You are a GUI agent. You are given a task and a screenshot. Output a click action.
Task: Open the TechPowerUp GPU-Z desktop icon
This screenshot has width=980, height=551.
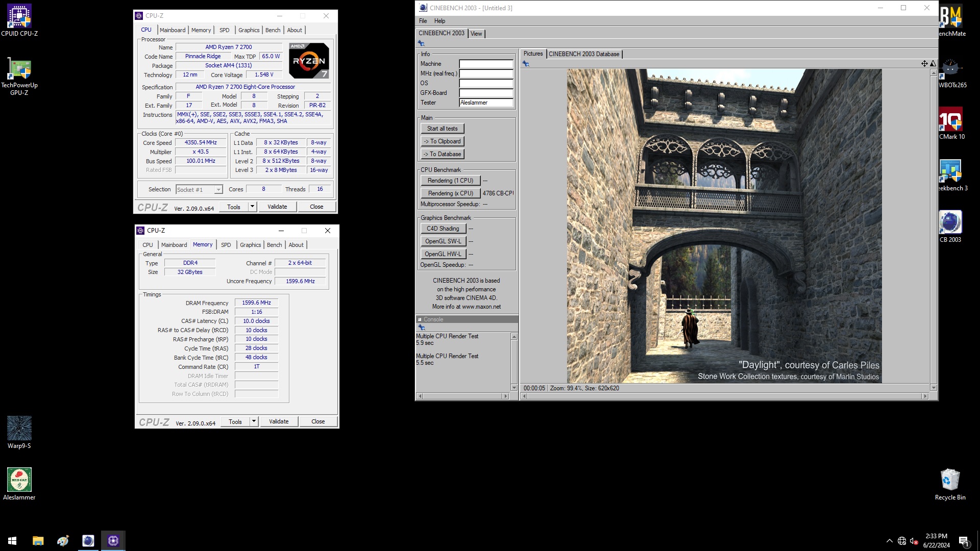[19, 76]
